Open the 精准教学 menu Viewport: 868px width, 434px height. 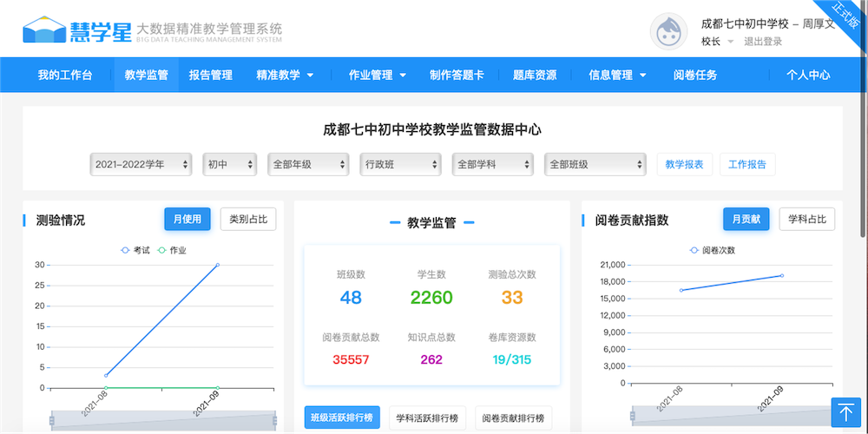point(285,75)
